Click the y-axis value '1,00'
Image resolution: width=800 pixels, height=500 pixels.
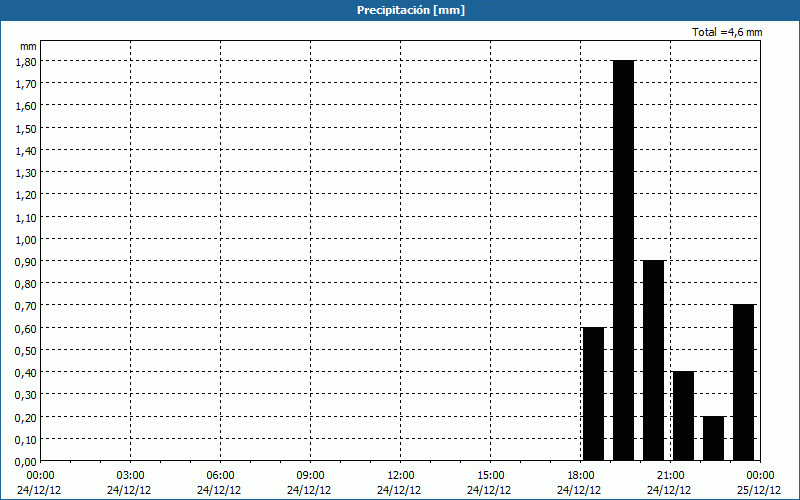27,240
